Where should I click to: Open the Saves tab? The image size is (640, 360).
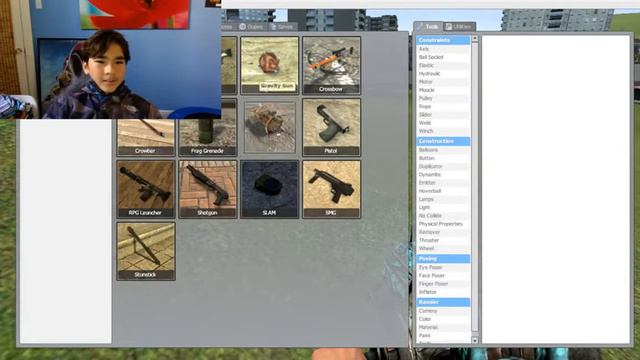click(282, 27)
